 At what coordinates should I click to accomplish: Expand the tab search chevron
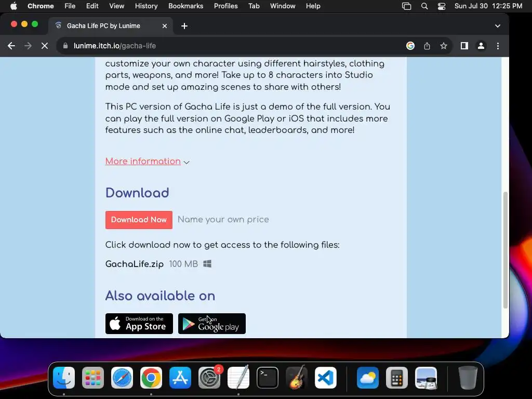[x=497, y=26]
